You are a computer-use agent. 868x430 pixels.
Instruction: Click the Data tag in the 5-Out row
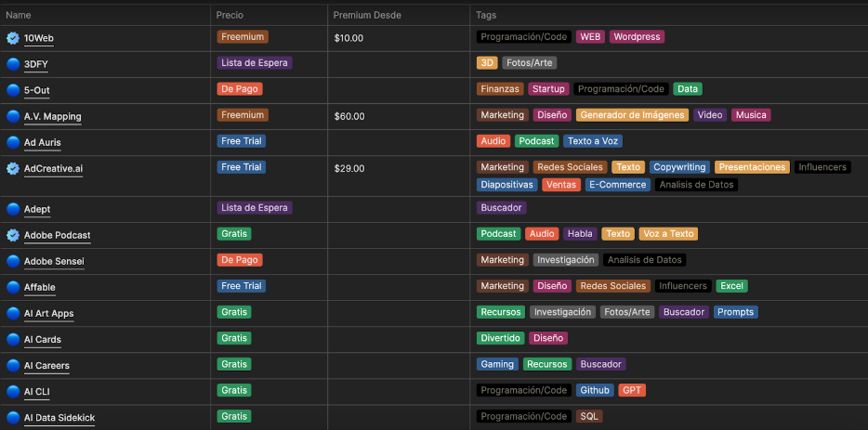(688, 89)
